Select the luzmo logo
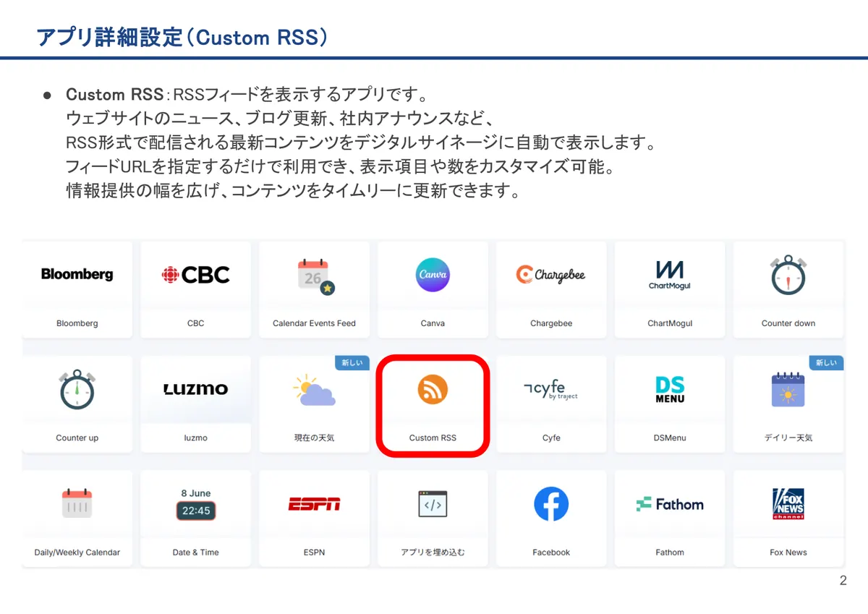868x614 pixels. [195, 389]
